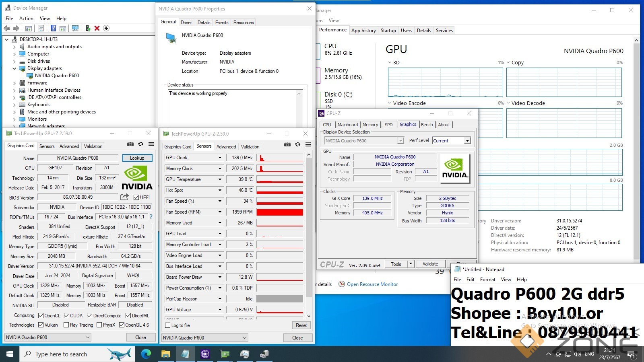This screenshot has height=362, width=644.
Task: Open Resource Monitor link in Task Manager
Action: [x=372, y=284]
